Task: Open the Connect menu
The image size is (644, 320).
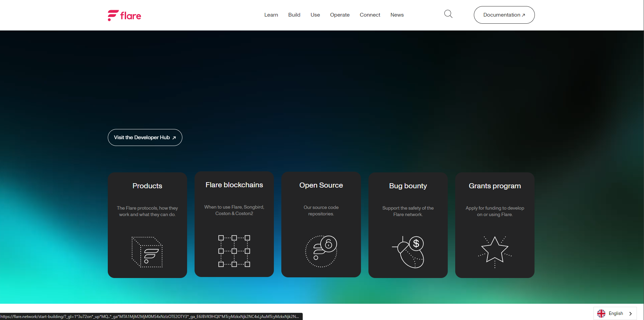Action: [x=370, y=15]
